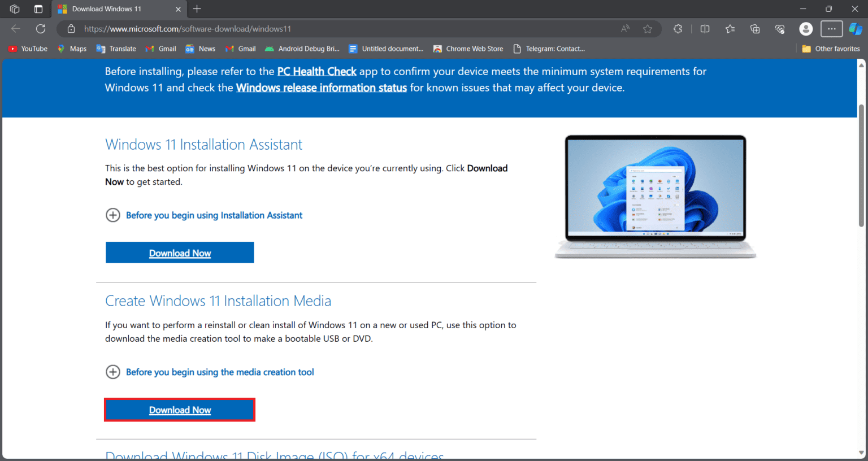Toggle the vertical tabs action button
The height and width of the screenshot is (461, 868).
point(38,9)
